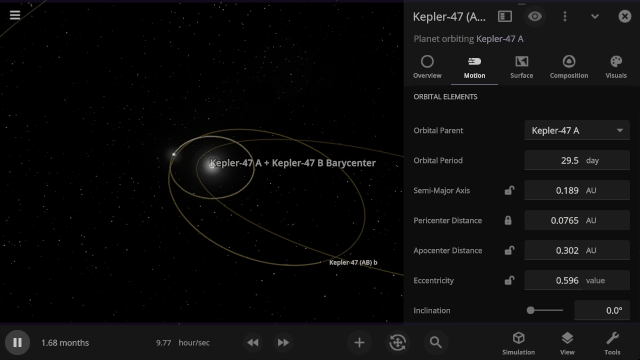Open the Simulation cube menu

pos(518,343)
